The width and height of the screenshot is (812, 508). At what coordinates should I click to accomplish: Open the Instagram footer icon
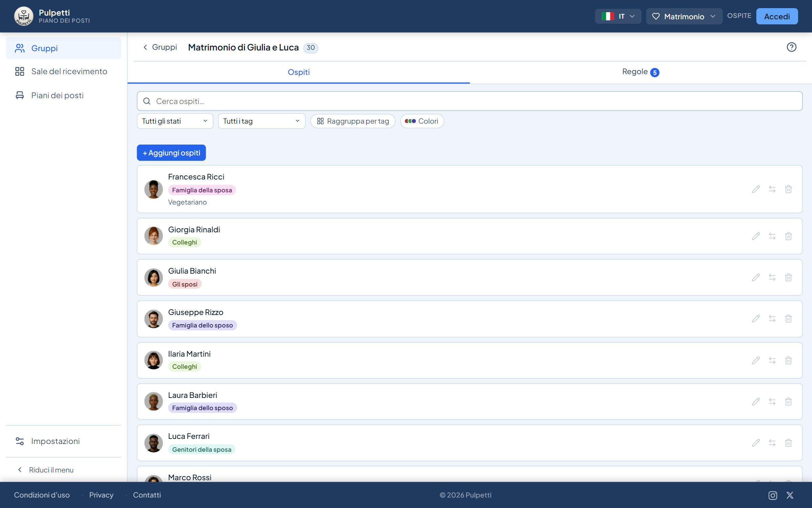[x=773, y=495]
